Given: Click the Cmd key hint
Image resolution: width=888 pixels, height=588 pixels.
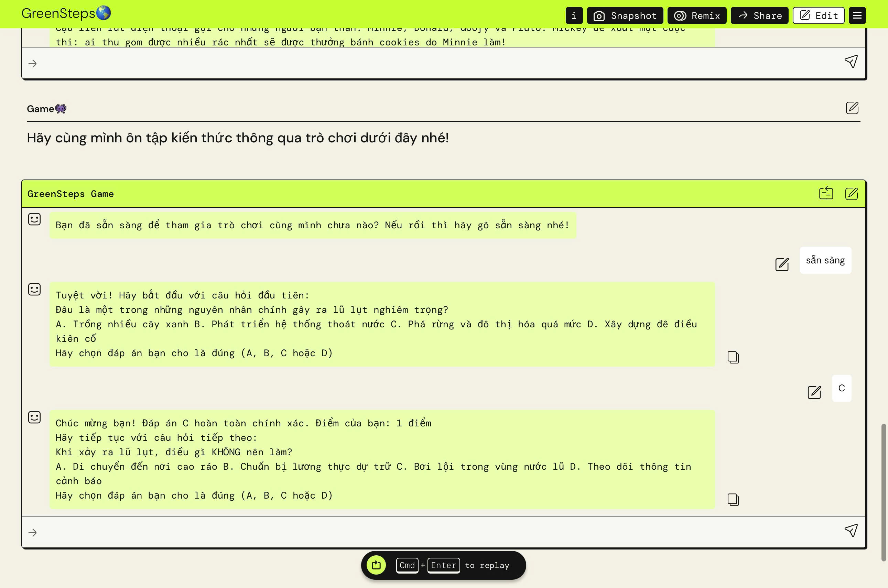Looking at the screenshot, I should tap(407, 565).
